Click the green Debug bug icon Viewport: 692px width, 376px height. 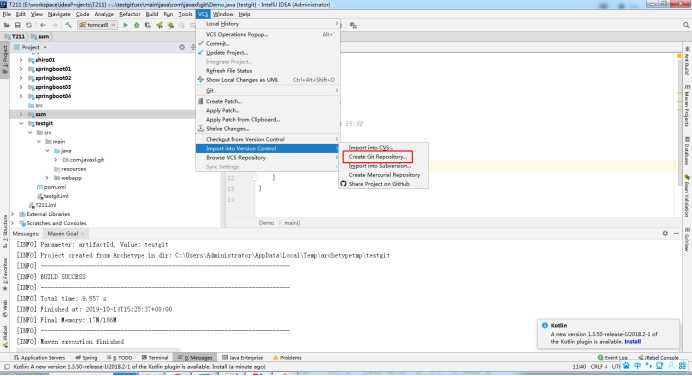136,25
